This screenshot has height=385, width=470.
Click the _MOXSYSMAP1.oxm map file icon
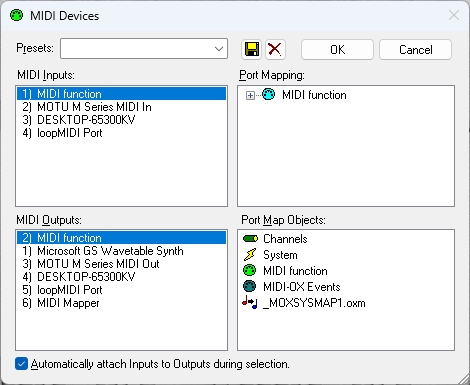pyautogui.click(x=250, y=303)
